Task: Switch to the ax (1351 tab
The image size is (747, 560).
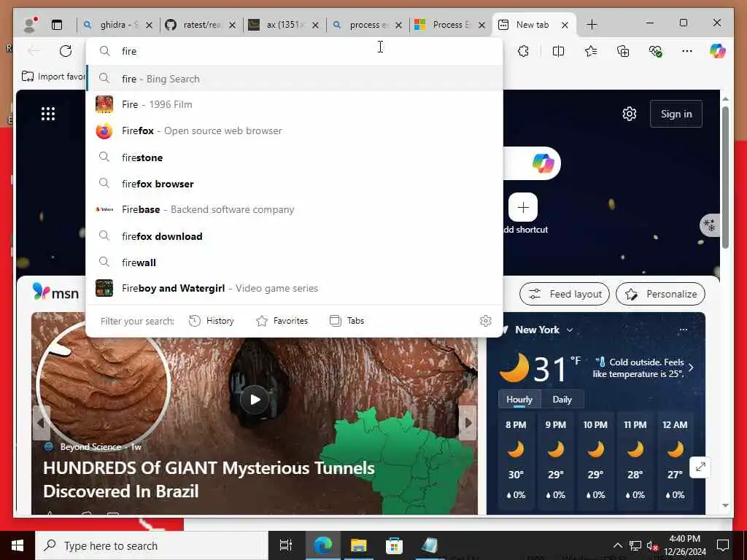Action: (x=284, y=25)
